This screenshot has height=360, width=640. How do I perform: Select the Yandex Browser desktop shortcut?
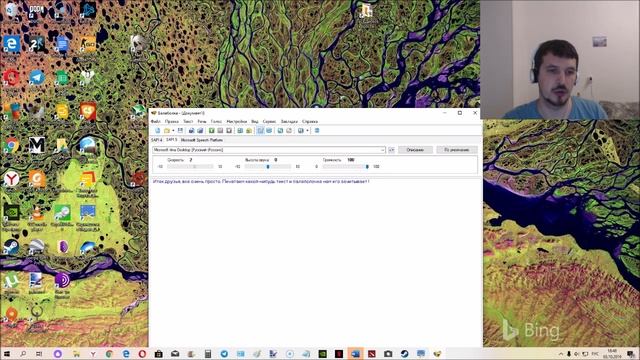point(11,179)
